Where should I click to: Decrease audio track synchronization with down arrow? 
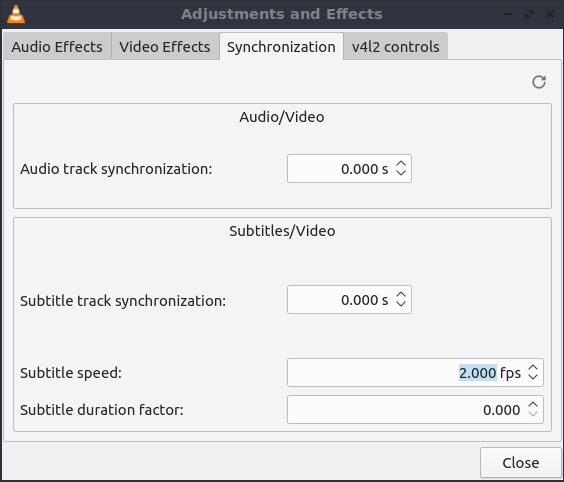401,173
